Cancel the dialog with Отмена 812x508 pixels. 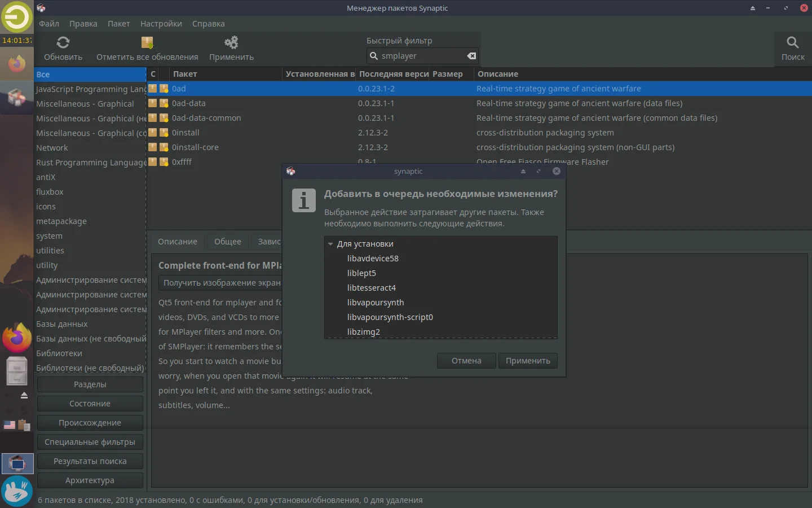pos(466,361)
